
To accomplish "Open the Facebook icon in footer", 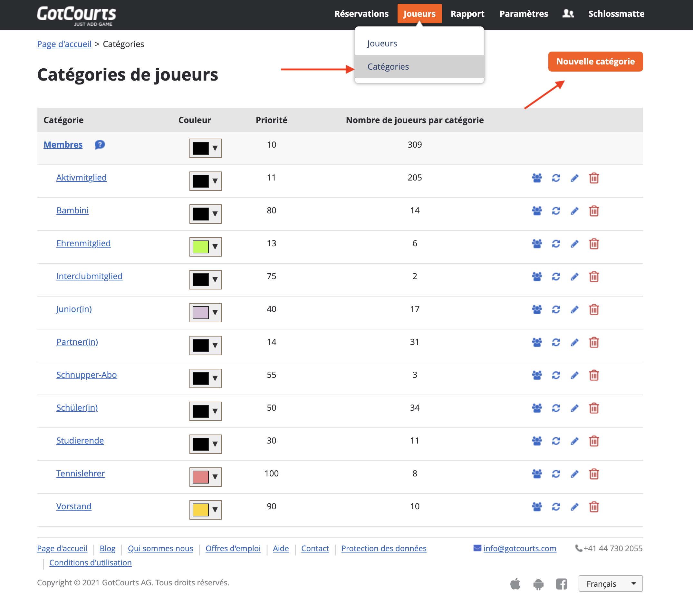I will (x=561, y=584).
